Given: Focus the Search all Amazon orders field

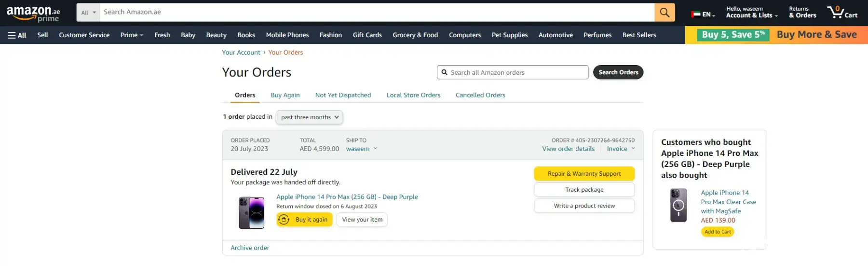Looking at the screenshot, I should pyautogui.click(x=513, y=72).
